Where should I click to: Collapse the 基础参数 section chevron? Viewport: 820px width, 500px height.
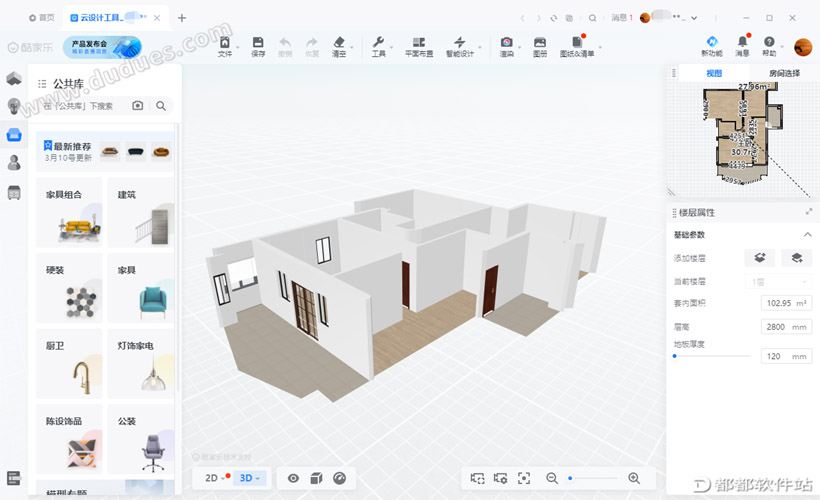(807, 234)
